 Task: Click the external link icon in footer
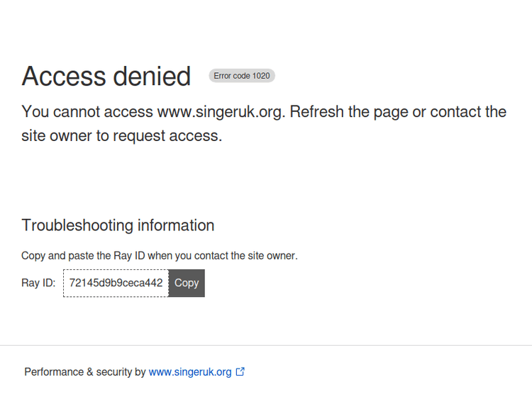pos(240,371)
